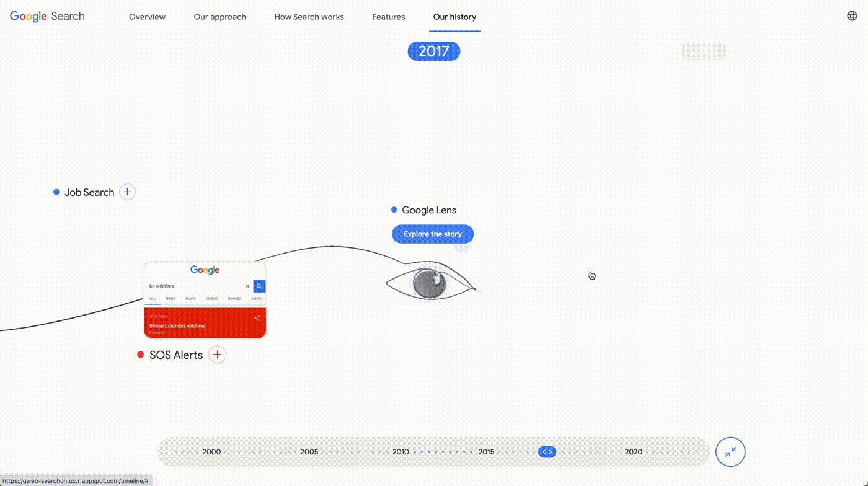Open the language globe icon

(x=852, y=16)
